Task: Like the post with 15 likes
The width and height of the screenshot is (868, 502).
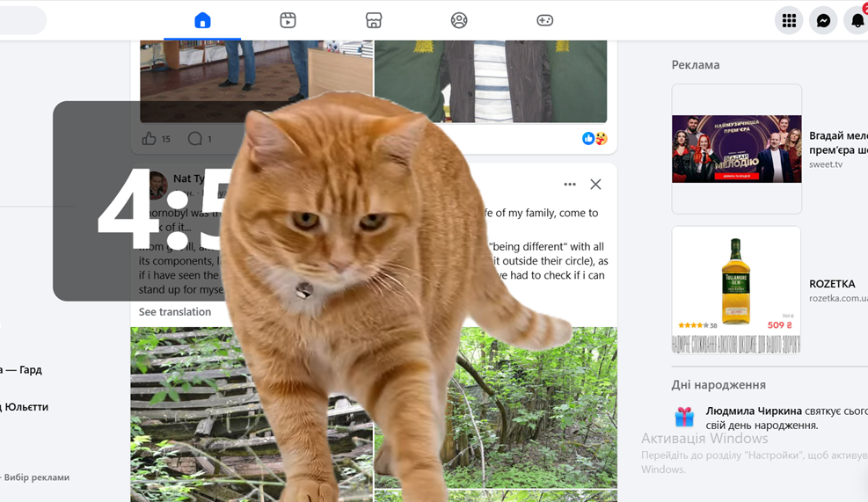Action: (149, 138)
